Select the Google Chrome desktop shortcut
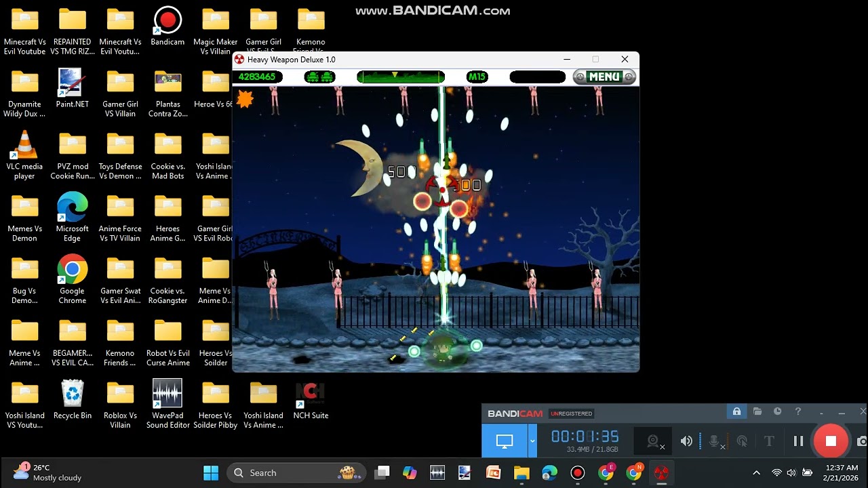Viewport: 868px width, 488px height. [x=72, y=280]
